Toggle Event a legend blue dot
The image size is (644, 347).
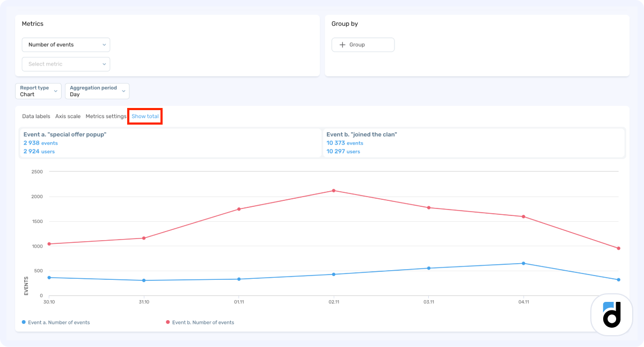(x=24, y=322)
